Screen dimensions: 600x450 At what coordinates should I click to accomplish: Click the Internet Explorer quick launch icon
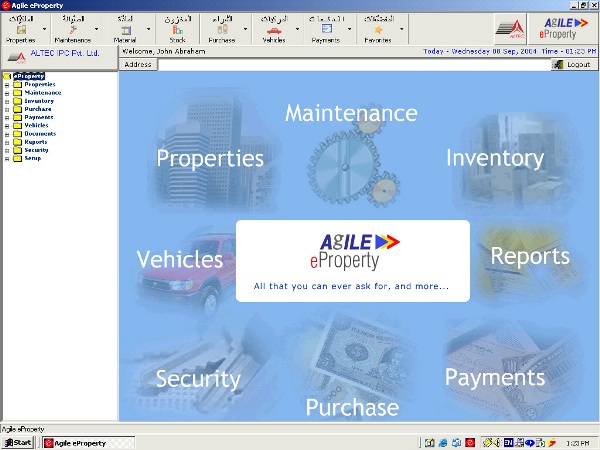click(443, 443)
